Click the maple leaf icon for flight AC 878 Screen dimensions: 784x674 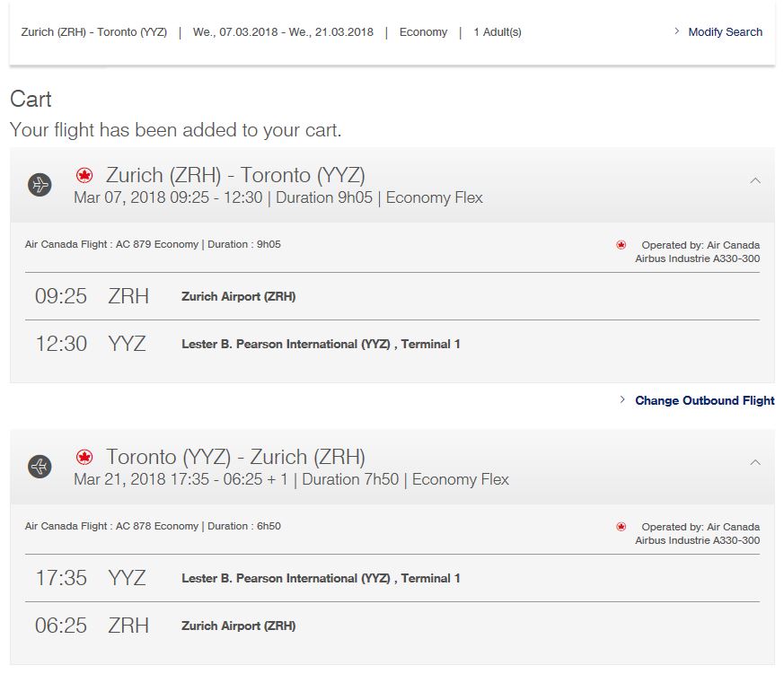point(621,527)
